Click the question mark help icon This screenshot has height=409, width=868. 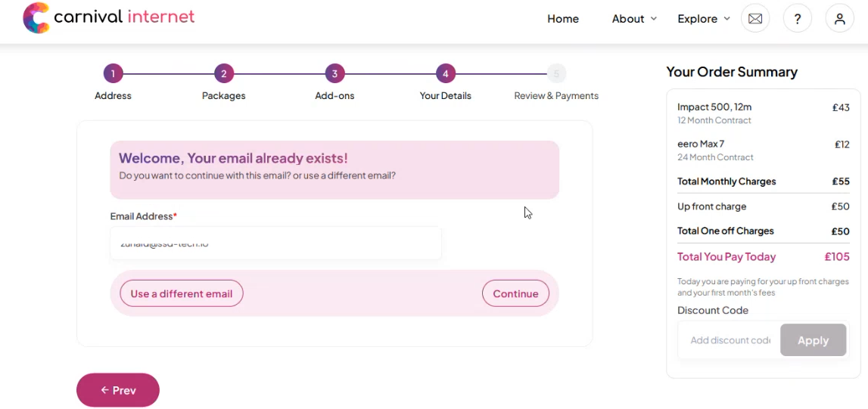(x=797, y=19)
